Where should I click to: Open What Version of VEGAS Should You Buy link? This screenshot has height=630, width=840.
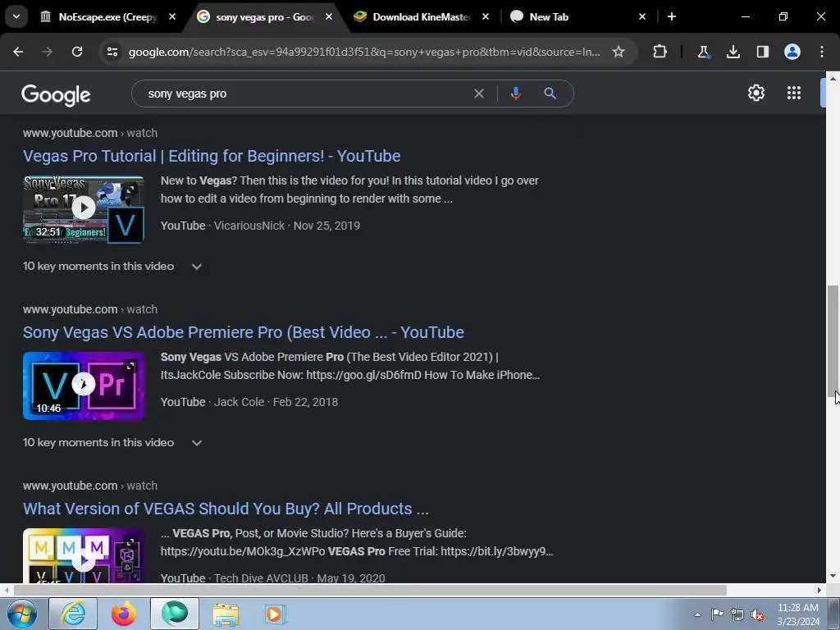[226, 509]
